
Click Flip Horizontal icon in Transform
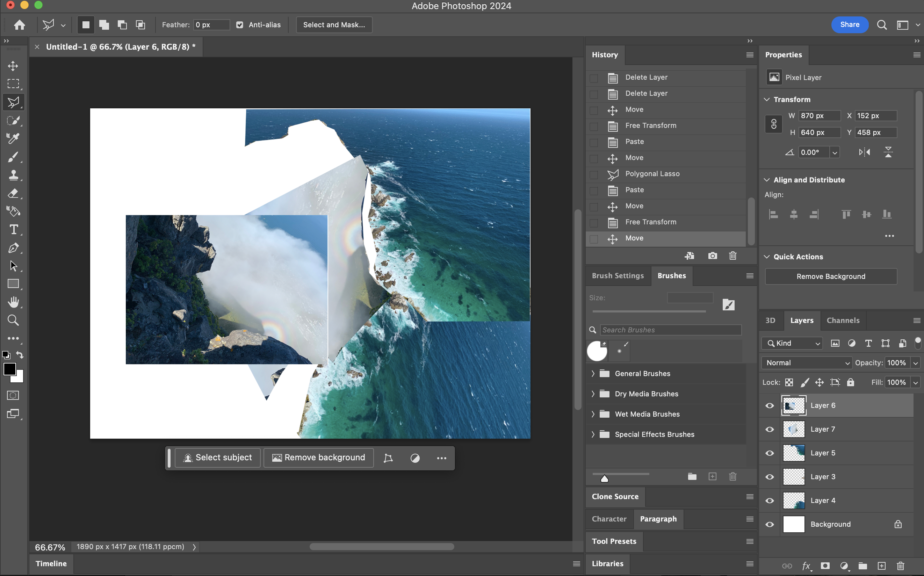[x=864, y=152]
